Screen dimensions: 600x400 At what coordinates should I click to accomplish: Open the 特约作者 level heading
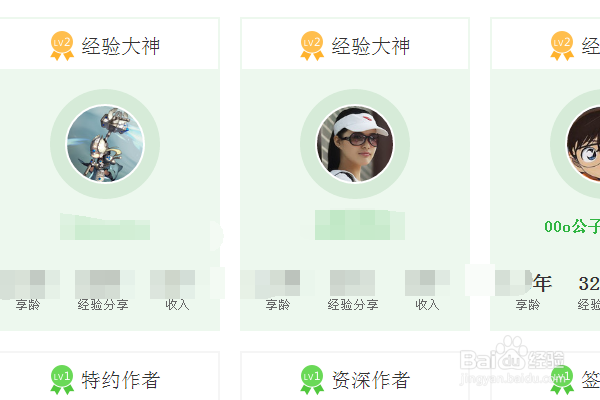pos(121,380)
